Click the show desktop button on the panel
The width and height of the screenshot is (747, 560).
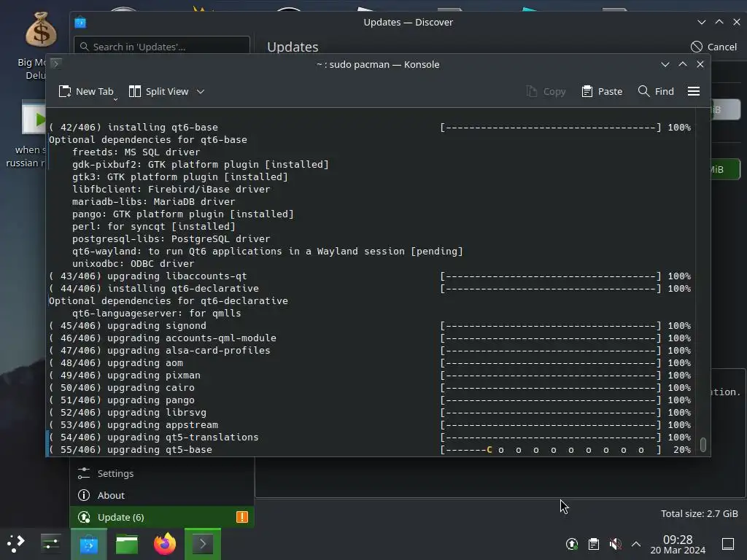pos(728,544)
